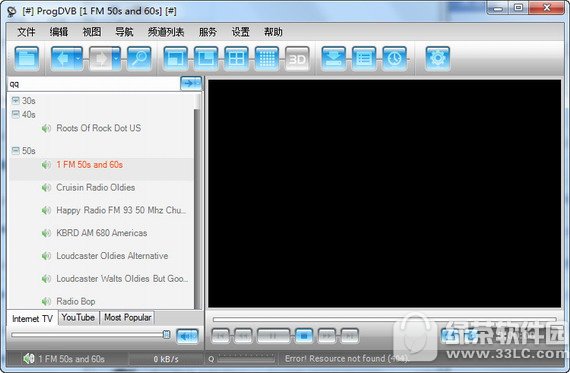Click speaker icon beside Radio Bop

coord(46,301)
